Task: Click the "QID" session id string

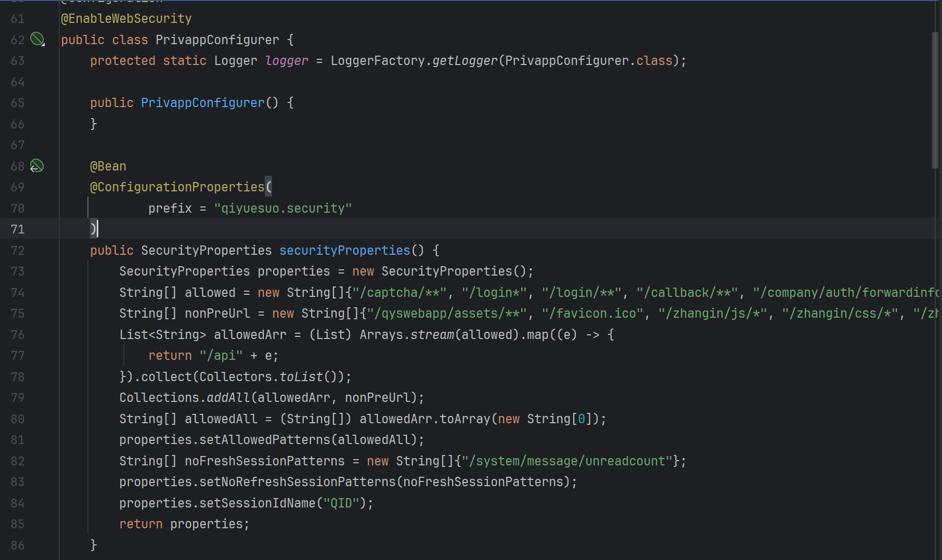Action: pyautogui.click(x=341, y=503)
